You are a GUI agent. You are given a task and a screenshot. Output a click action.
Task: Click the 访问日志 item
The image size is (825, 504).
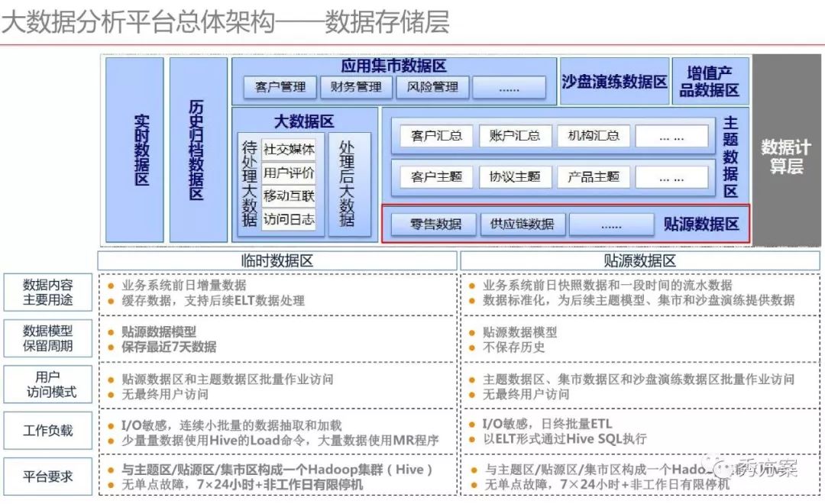(x=289, y=219)
